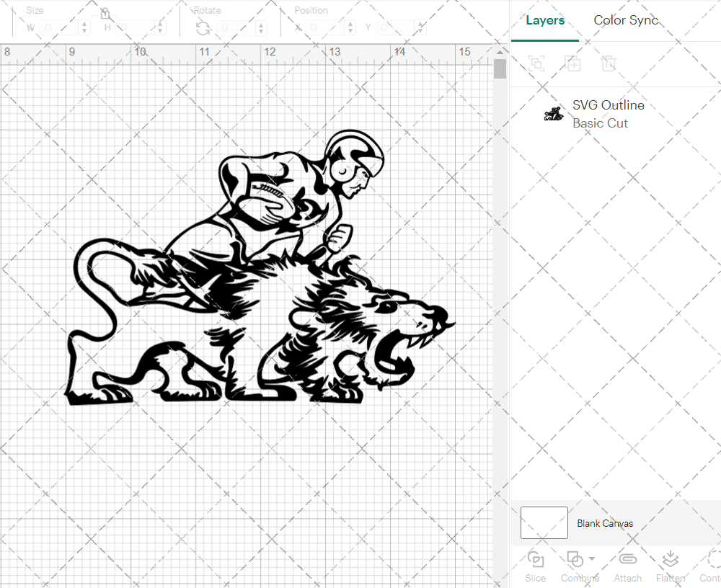The height and width of the screenshot is (588, 721).
Task: Click the Blank Canvas label
Action: pos(605,523)
